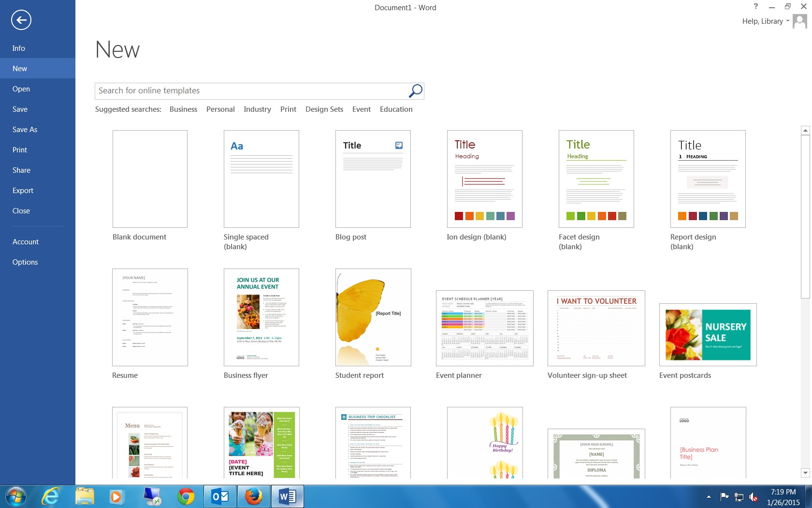The image size is (812, 508).
Task: Open the Export tab
Action: coord(38,191)
